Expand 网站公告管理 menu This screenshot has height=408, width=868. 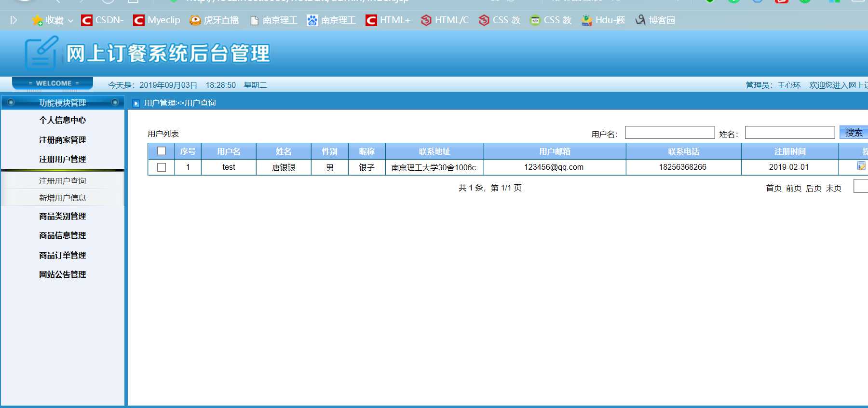pos(63,274)
